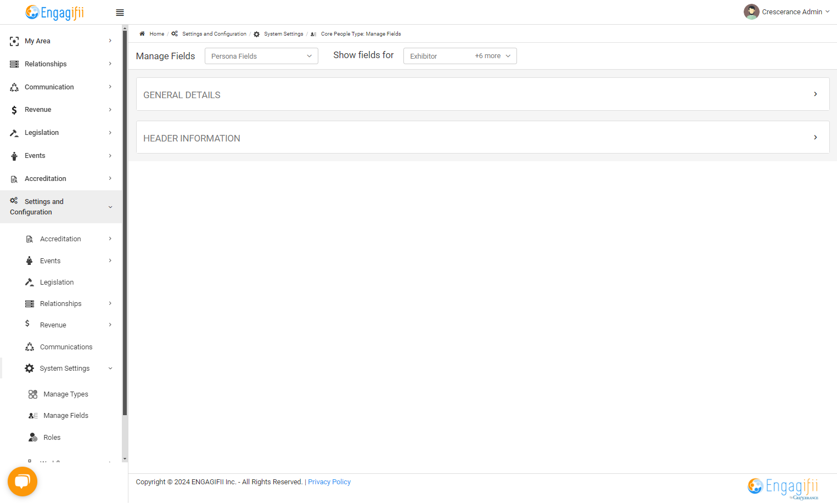Open Accreditation under Settings submenu
The width and height of the screenshot is (837, 504).
60,239
